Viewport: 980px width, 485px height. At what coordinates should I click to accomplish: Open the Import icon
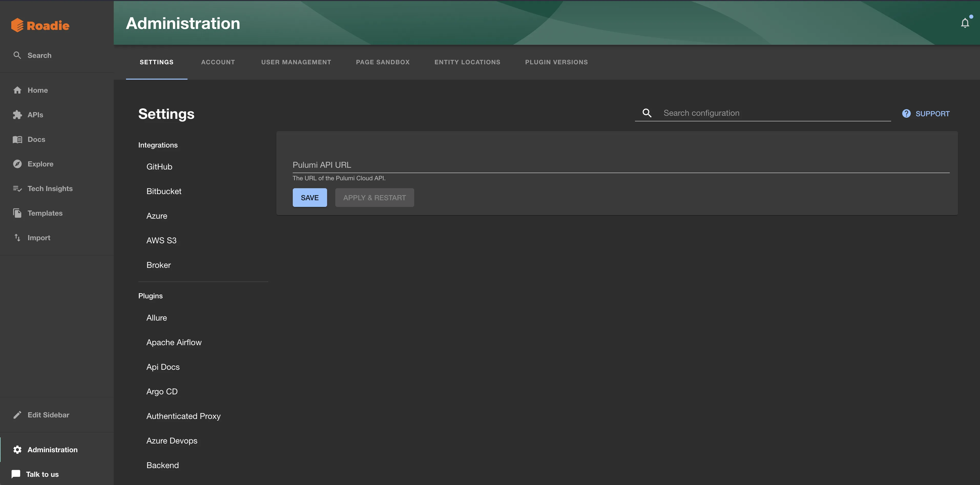17,237
